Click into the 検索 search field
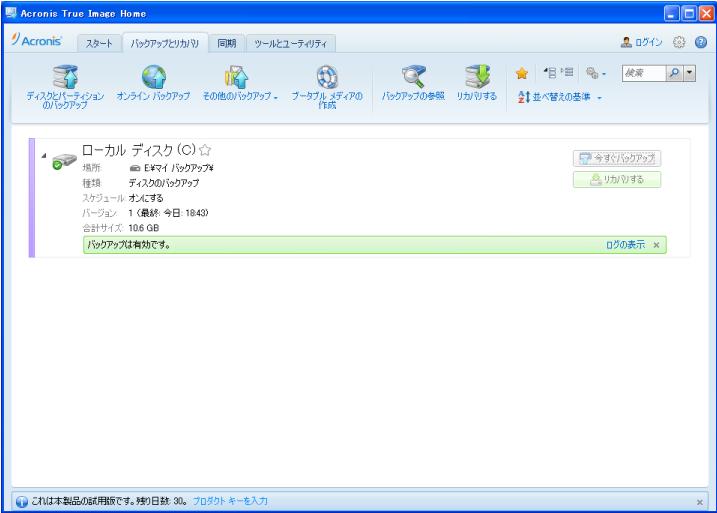Screen dimensions: 717x513 pyautogui.click(x=643, y=73)
